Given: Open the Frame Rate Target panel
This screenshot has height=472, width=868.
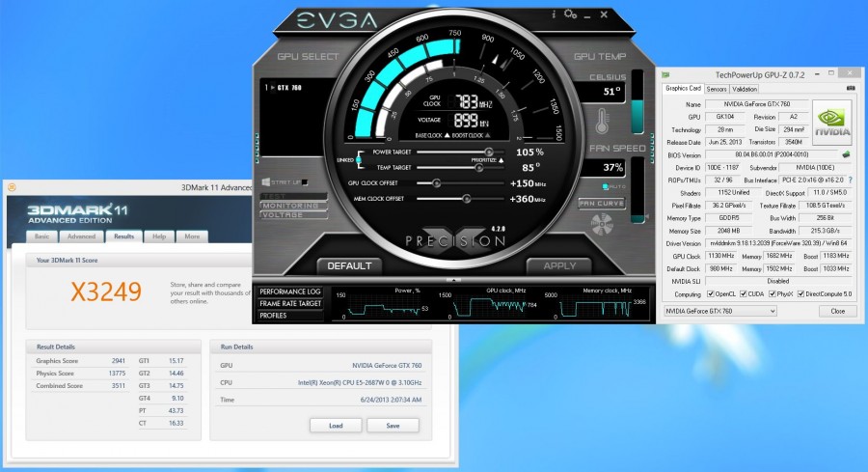Looking at the screenshot, I should click(x=290, y=304).
